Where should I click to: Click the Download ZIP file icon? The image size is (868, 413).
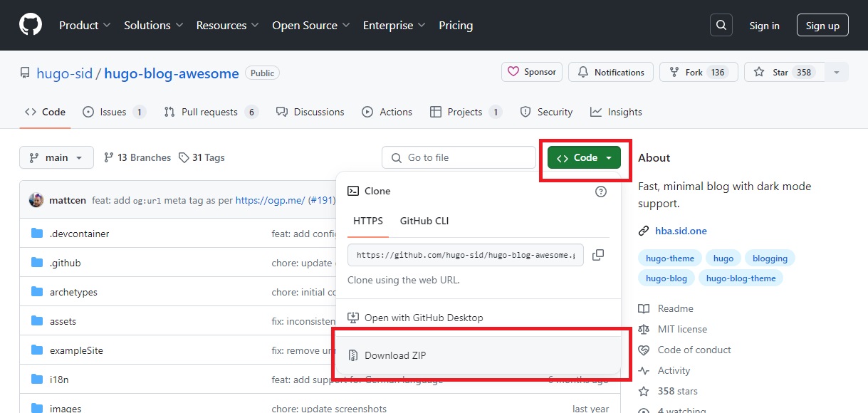352,355
